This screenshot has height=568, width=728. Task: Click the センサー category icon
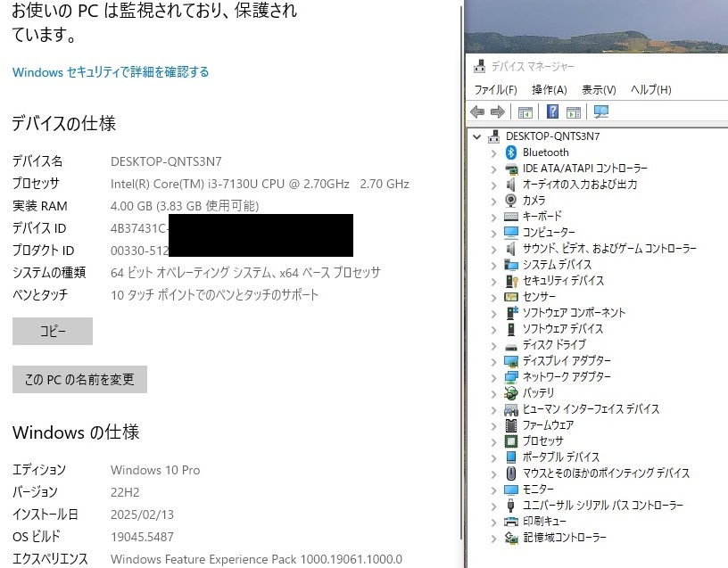[510, 297]
